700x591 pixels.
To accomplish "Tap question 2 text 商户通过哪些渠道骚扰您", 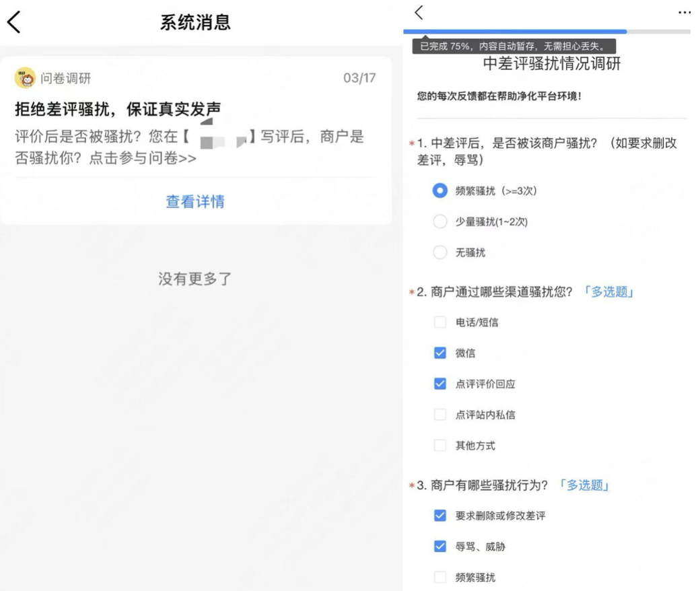I will [501, 292].
